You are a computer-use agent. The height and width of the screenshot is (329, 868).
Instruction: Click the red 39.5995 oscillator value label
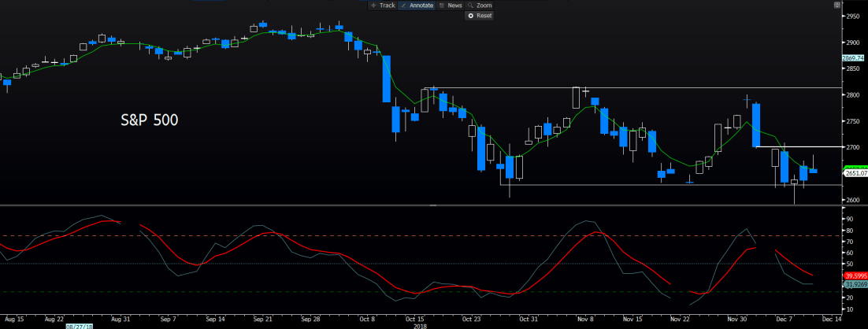tap(854, 276)
